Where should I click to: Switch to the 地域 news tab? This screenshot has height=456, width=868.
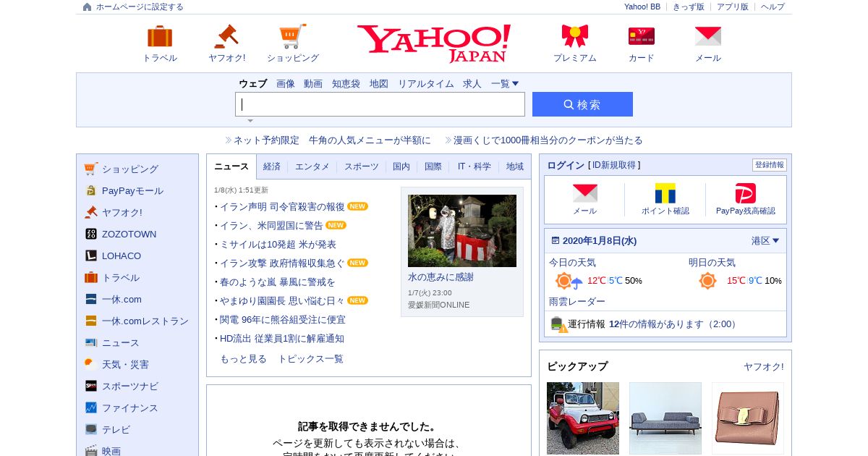coord(515,166)
